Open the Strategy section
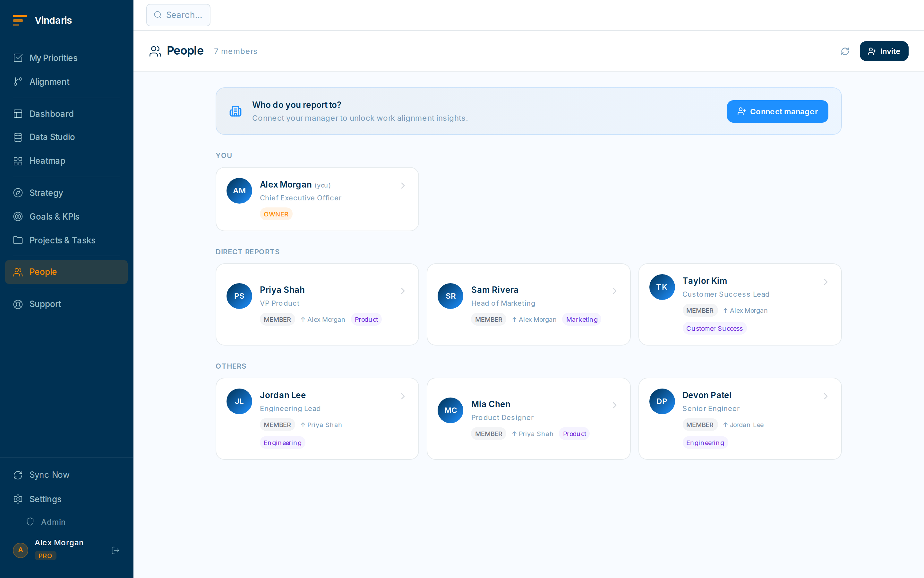924x578 pixels. [x=66, y=193]
